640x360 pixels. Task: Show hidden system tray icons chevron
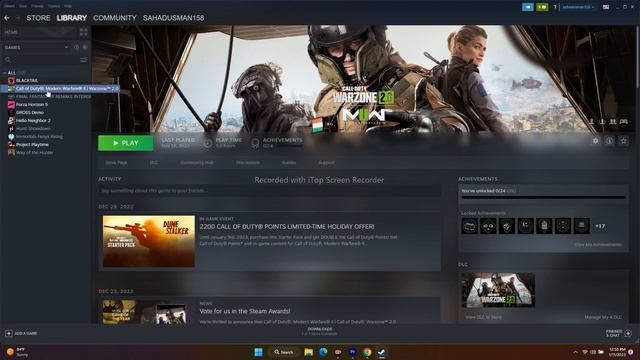(x=576, y=352)
